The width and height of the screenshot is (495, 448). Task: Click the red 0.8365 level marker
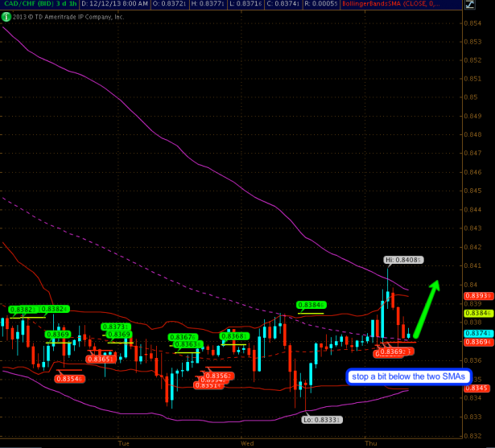coord(101,359)
